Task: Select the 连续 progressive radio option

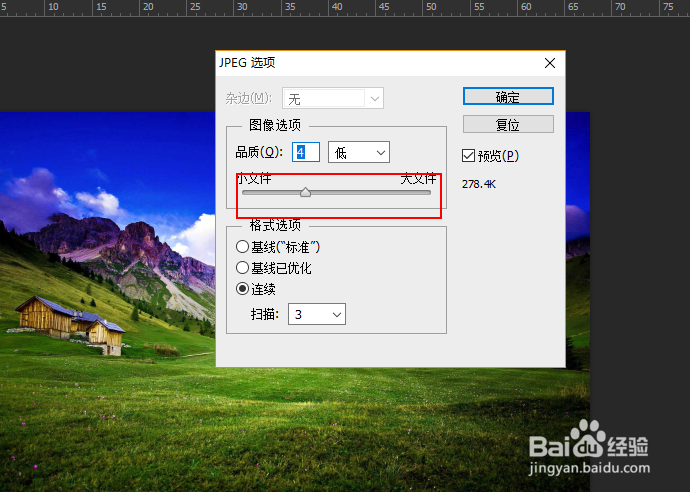Action: pyautogui.click(x=242, y=289)
